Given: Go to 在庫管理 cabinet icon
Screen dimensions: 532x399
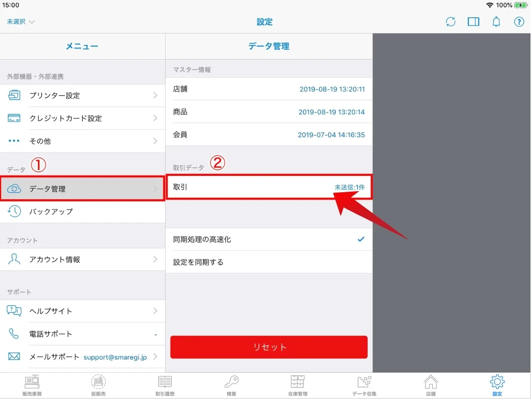Looking at the screenshot, I should 297,385.
